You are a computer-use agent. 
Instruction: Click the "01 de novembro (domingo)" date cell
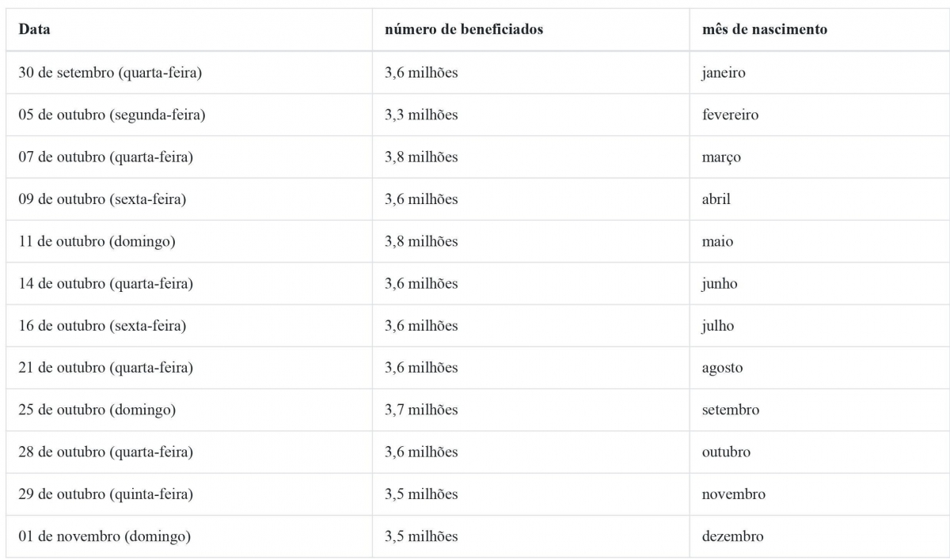click(104, 536)
